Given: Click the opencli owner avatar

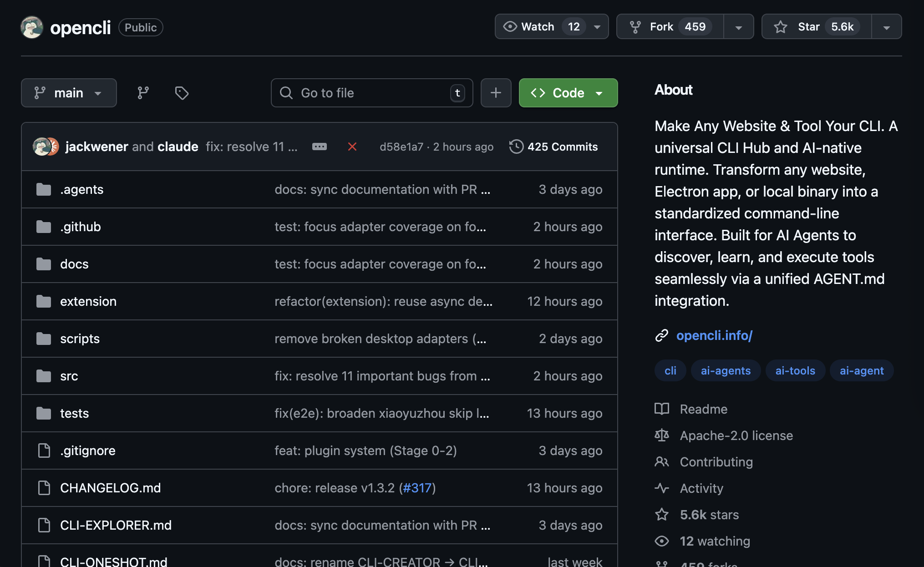Looking at the screenshot, I should click(x=32, y=27).
